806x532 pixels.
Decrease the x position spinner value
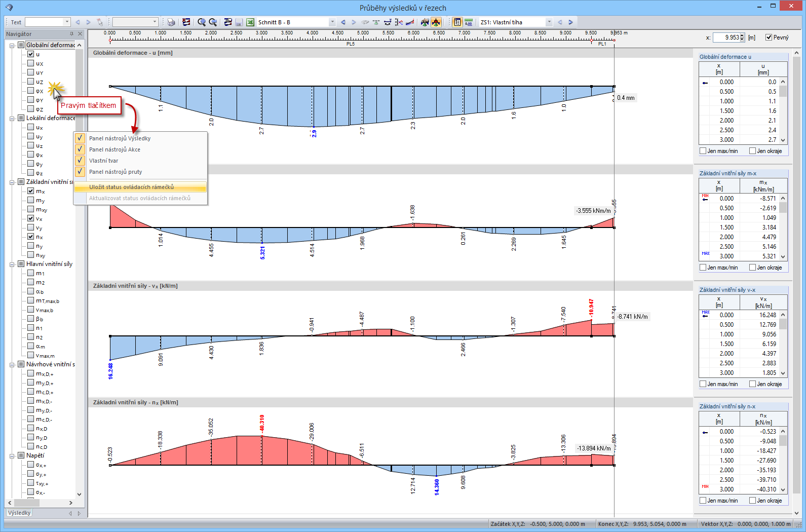[742, 40]
